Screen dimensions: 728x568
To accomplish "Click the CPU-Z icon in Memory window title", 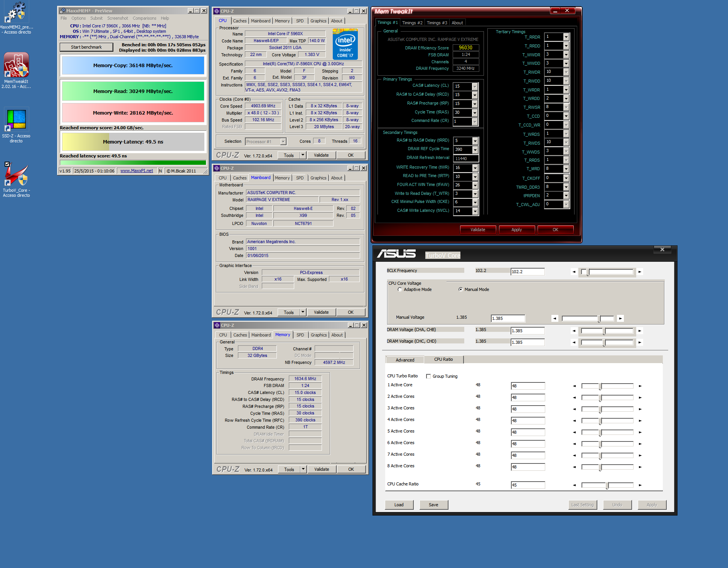I will pyautogui.click(x=217, y=325).
